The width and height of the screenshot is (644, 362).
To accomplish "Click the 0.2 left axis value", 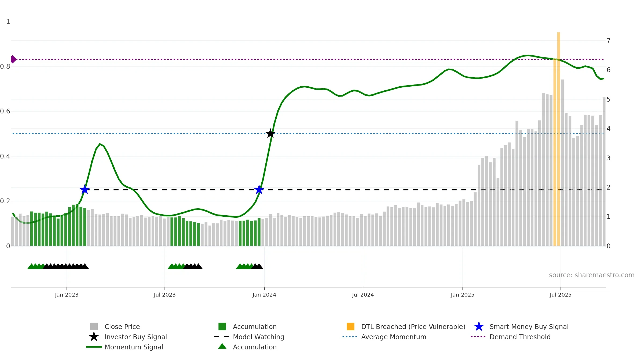I will pyautogui.click(x=5, y=201).
